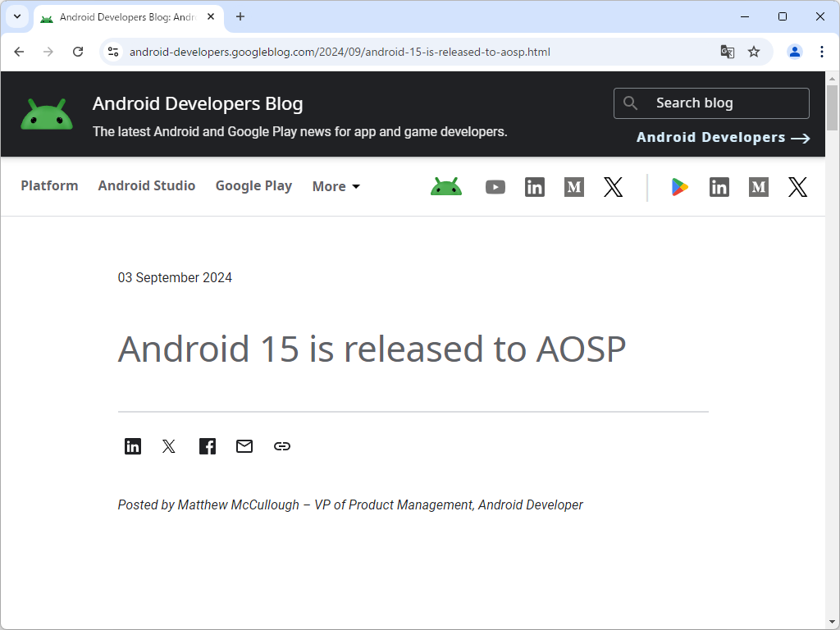Click the Android robot icon in navigation
Screen dimensions: 840x630
coord(445,187)
